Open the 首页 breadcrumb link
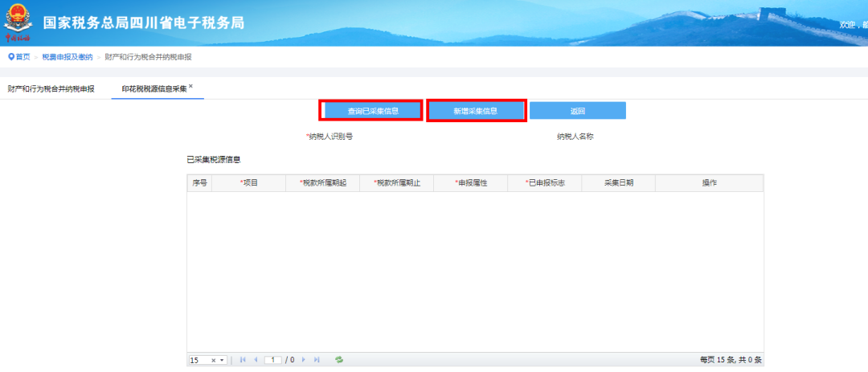The width and height of the screenshot is (868, 372). pos(23,57)
